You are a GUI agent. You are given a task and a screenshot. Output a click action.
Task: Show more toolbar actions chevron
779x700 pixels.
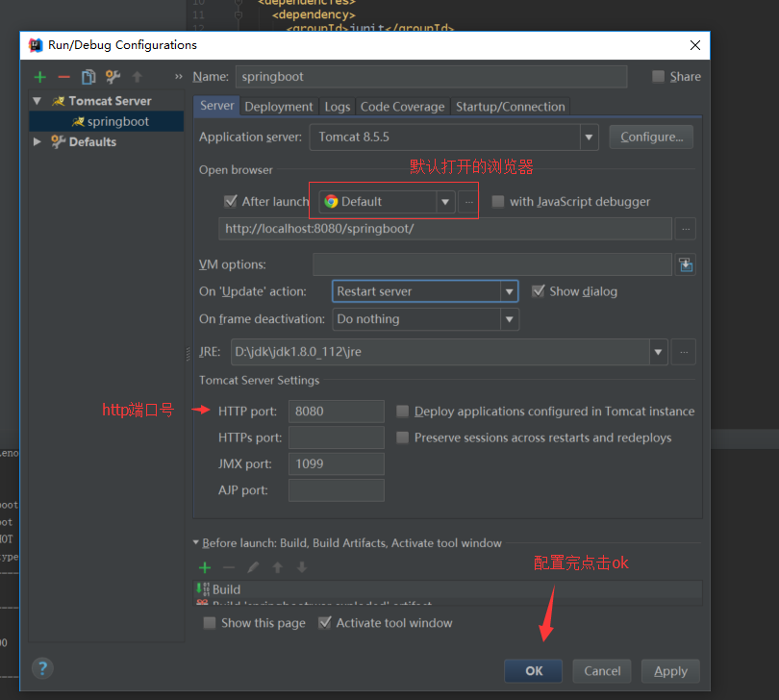178,77
